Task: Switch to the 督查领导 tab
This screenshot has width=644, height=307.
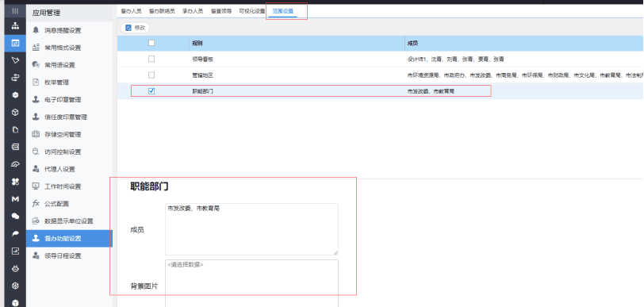Action: point(221,11)
